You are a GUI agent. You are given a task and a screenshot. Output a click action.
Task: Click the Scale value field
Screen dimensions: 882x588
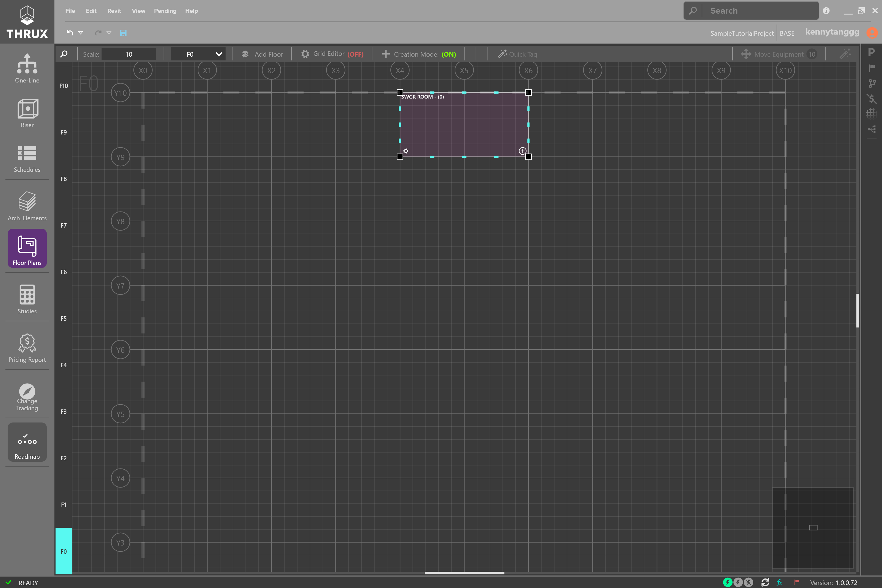pyautogui.click(x=128, y=54)
